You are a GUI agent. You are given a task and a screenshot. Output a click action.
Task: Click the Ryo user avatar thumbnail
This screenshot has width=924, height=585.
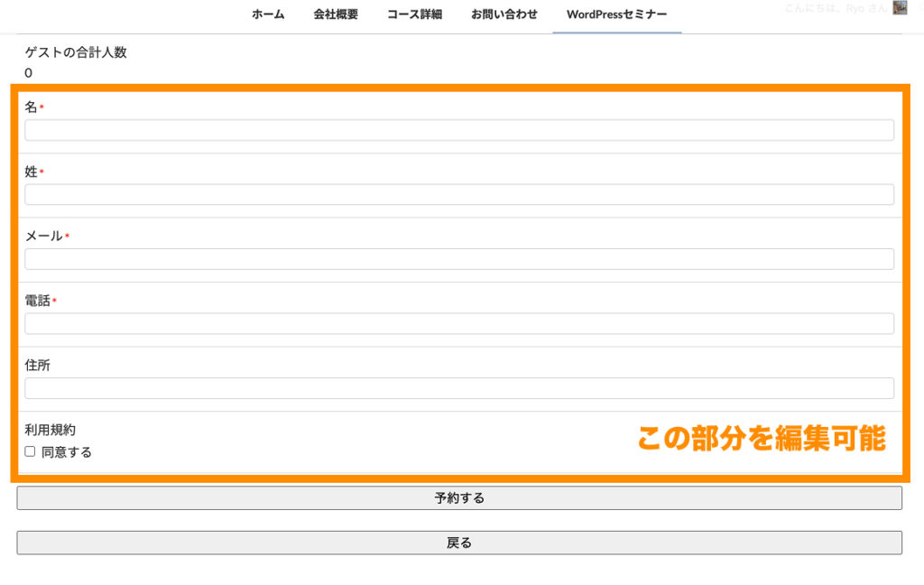point(900,8)
